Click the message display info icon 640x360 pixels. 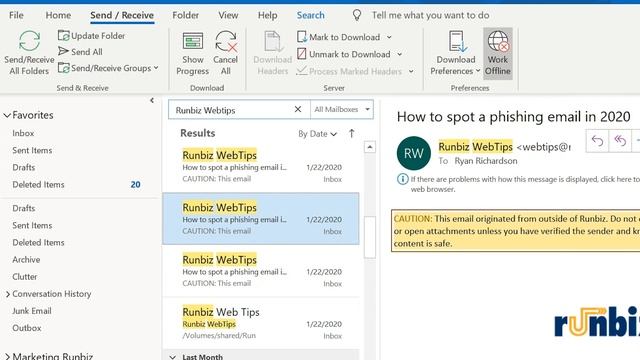[402, 179]
